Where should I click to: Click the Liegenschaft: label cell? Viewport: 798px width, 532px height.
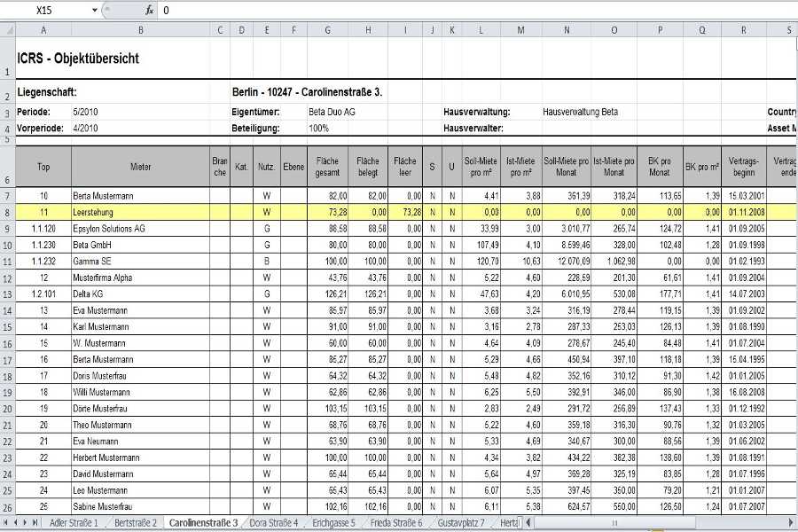coord(47,92)
